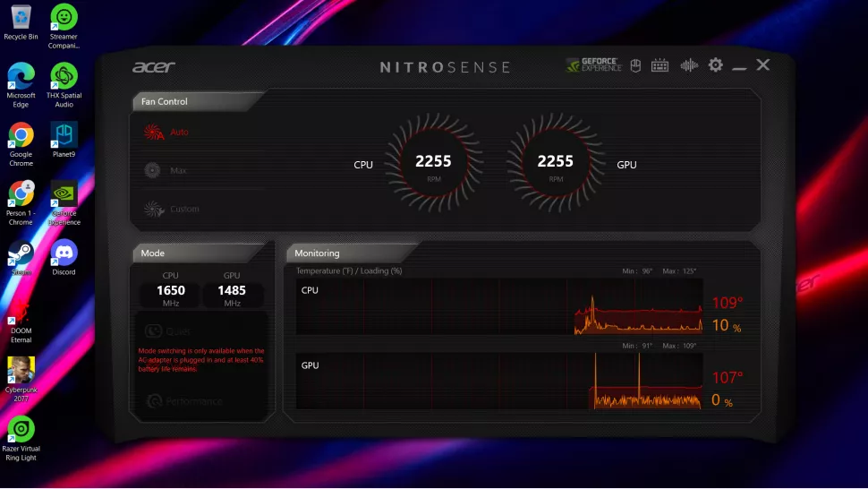Open Planet9 desktop shortcut
This screenshot has width=868, height=489.
point(64,140)
